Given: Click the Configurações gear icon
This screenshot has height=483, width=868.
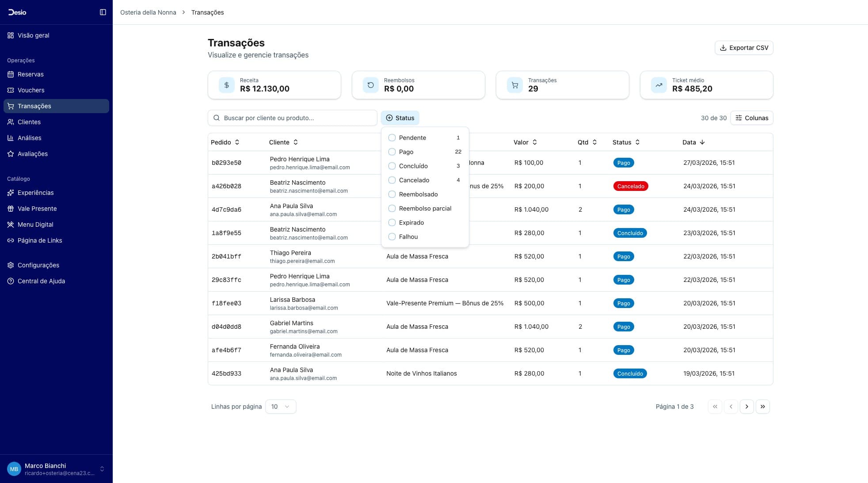Looking at the screenshot, I should tap(11, 265).
